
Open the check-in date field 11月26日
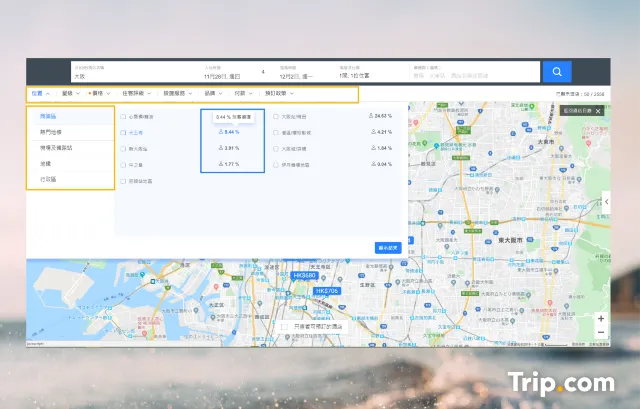(218, 75)
